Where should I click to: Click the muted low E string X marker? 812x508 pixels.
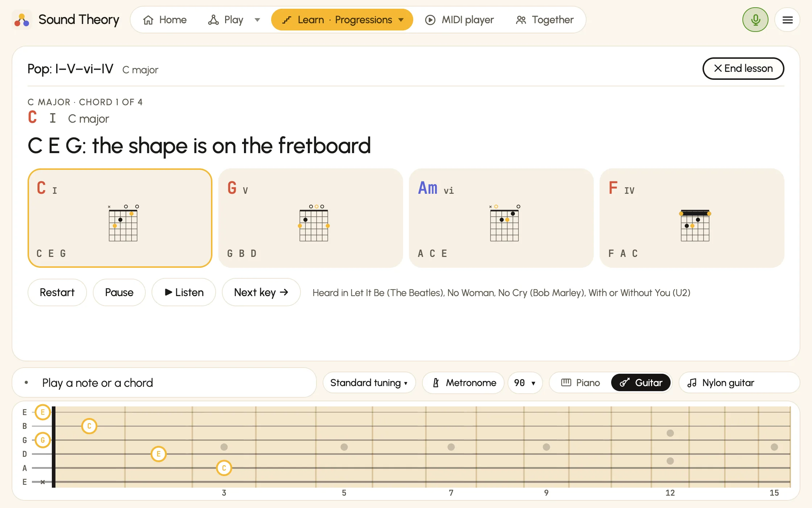point(43,482)
